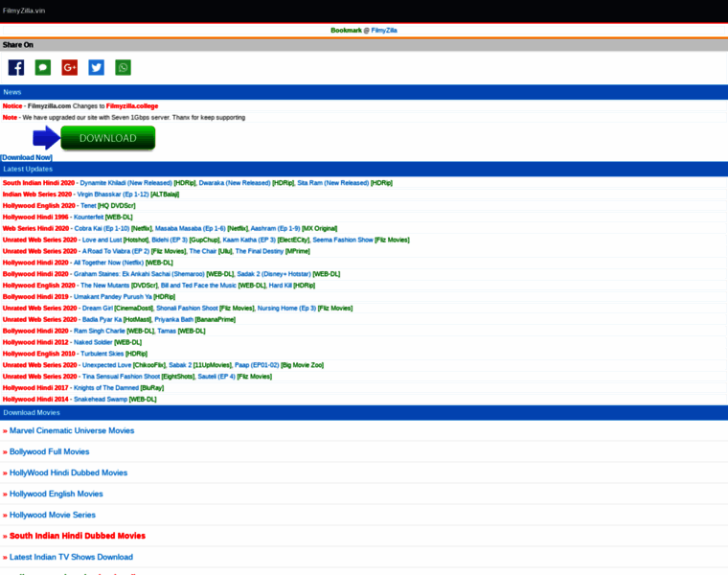This screenshot has height=575, width=728.
Task: Share via the WhatsApp icon
Action: pos(123,67)
